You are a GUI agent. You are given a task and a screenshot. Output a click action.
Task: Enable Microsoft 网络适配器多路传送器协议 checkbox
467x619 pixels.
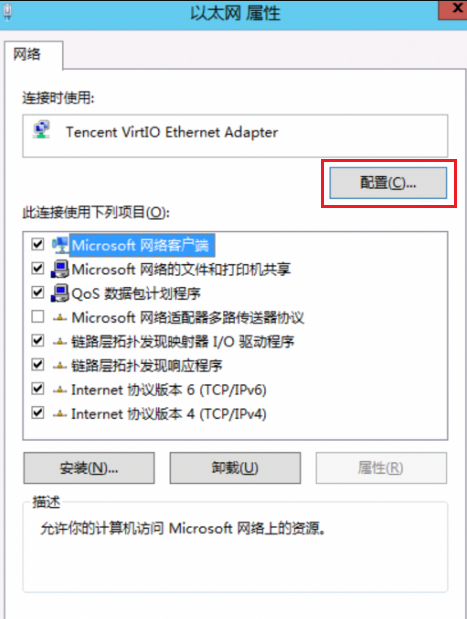[x=38, y=317]
